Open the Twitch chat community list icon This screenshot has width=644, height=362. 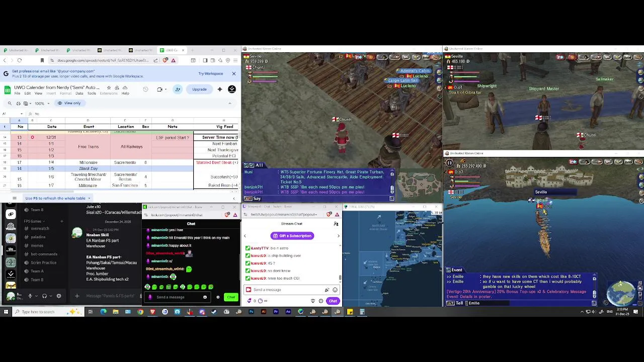(x=336, y=224)
